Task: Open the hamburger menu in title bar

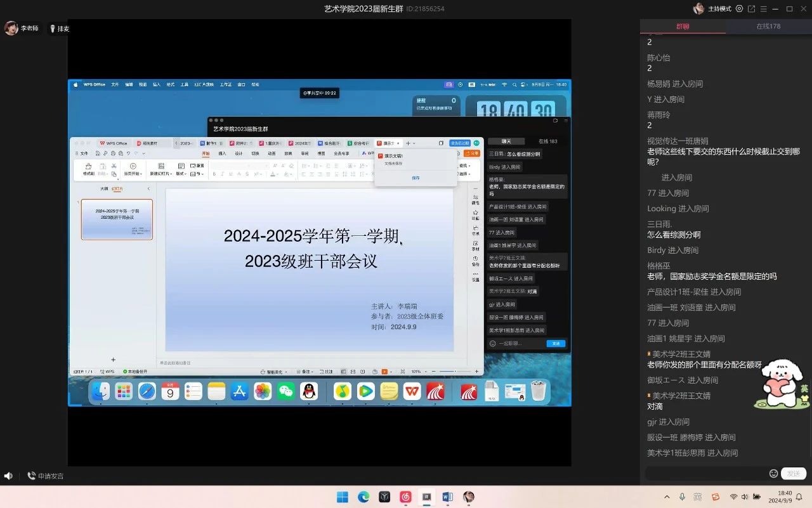Action: point(764,9)
